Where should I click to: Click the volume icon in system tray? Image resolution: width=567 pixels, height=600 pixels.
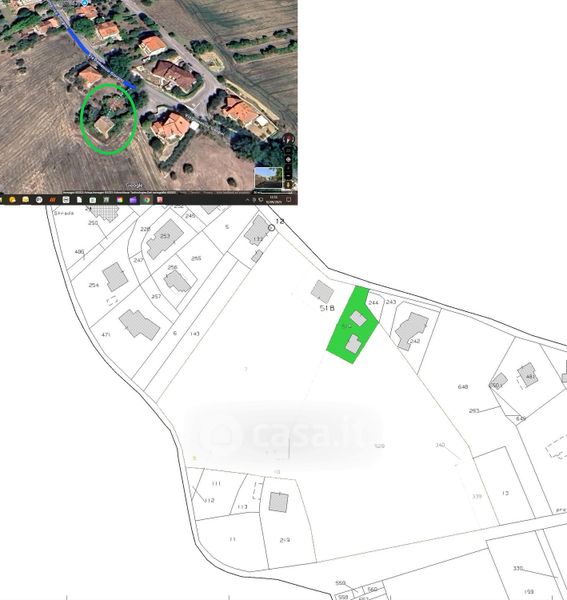(x=261, y=199)
